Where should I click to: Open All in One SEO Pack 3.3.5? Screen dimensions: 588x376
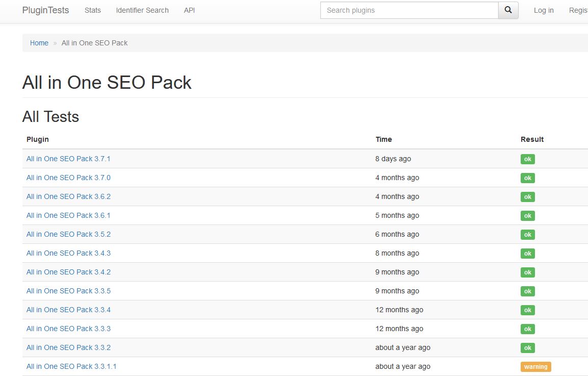pos(68,291)
